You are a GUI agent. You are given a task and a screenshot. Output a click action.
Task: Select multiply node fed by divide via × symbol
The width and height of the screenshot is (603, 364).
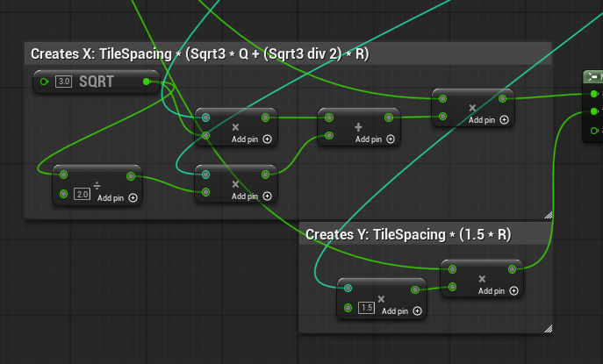pyautogui.click(x=235, y=184)
